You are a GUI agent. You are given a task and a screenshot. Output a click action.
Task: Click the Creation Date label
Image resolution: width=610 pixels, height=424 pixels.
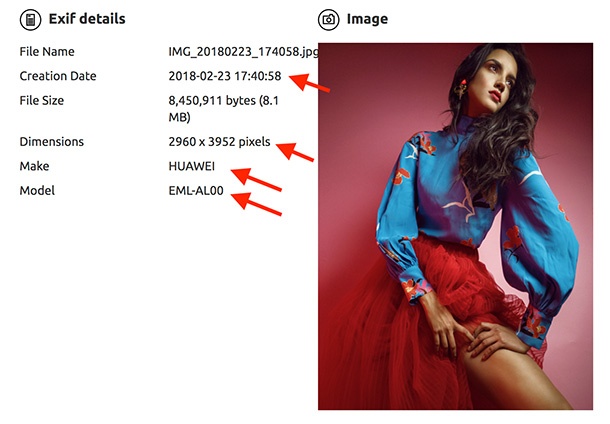58,76
